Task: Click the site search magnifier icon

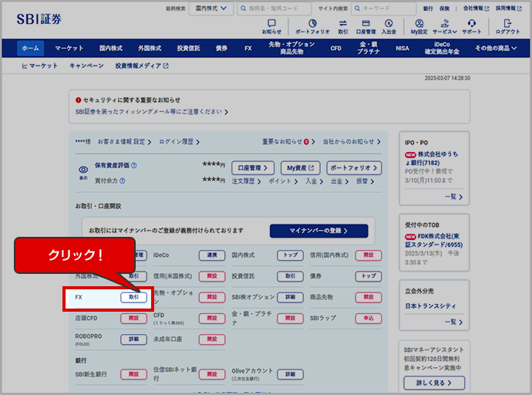Action: point(357,8)
